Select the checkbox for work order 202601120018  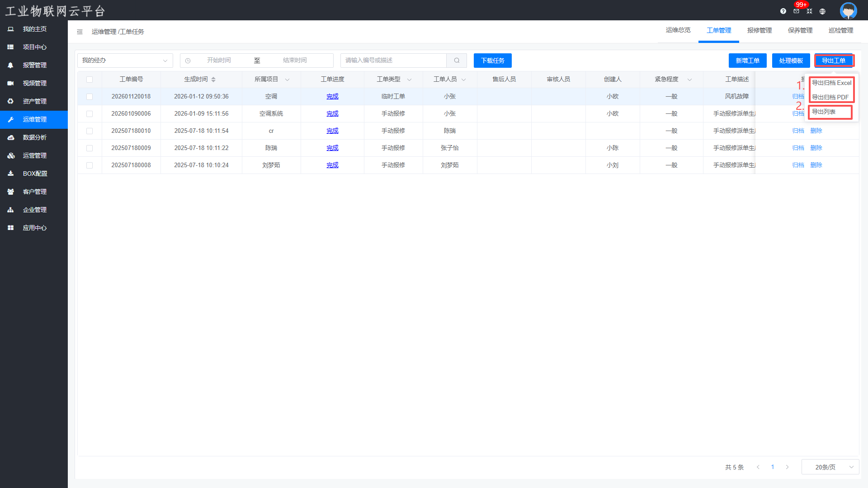(x=90, y=97)
